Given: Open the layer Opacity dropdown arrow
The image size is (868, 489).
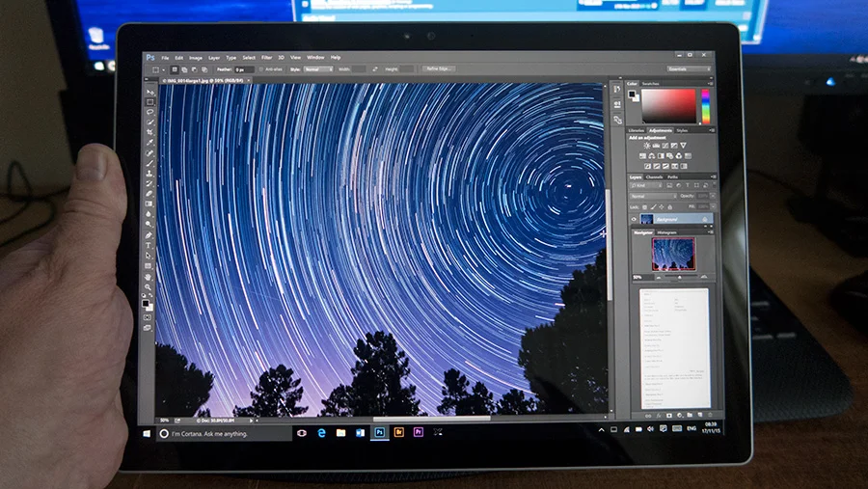Looking at the screenshot, I should point(713,196).
